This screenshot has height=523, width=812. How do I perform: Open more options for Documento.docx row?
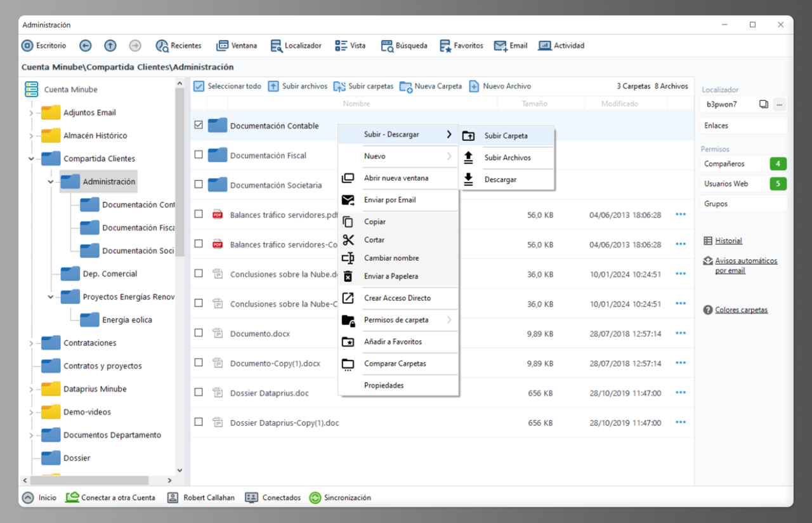[x=681, y=333]
